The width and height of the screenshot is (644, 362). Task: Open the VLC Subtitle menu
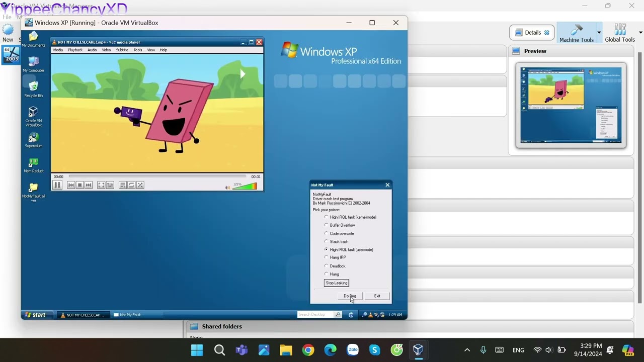coord(122,50)
